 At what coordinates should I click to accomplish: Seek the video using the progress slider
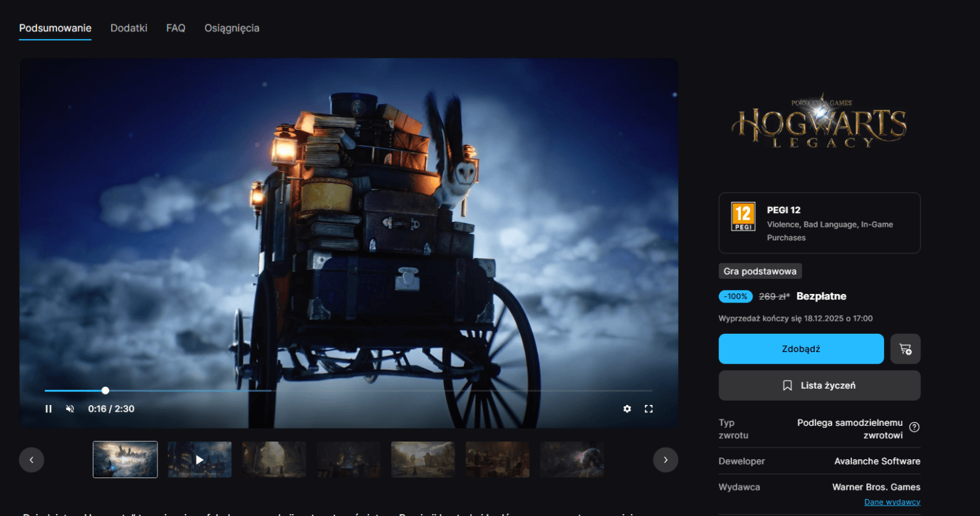[x=105, y=390]
